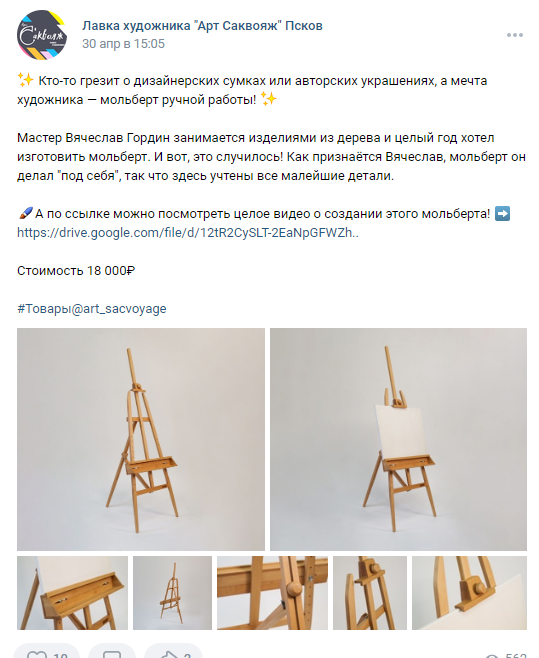Follow the Google Drive video link
Image resolution: width=539 pixels, height=658 pixels.
[x=188, y=232]
